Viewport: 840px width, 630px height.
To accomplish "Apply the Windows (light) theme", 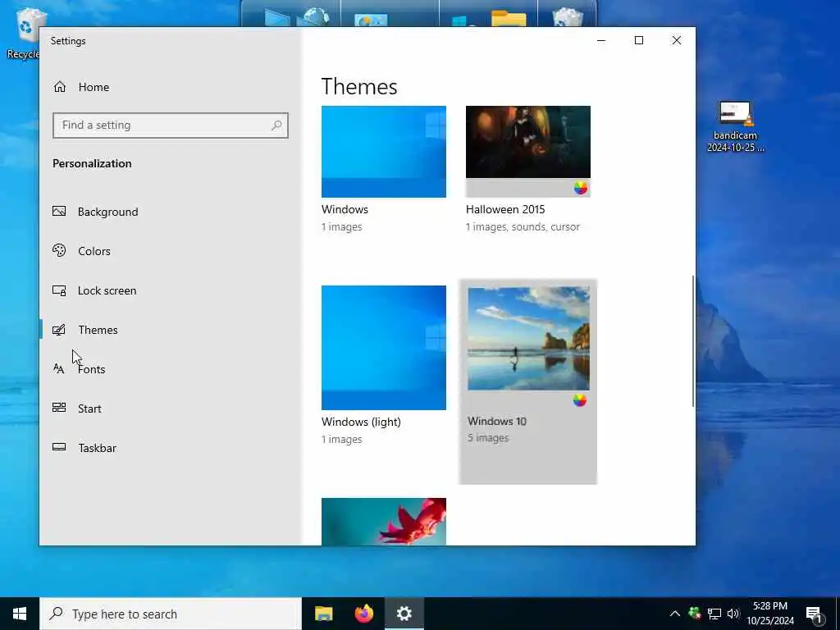I will pyautogui.click(x=384, y=348).
